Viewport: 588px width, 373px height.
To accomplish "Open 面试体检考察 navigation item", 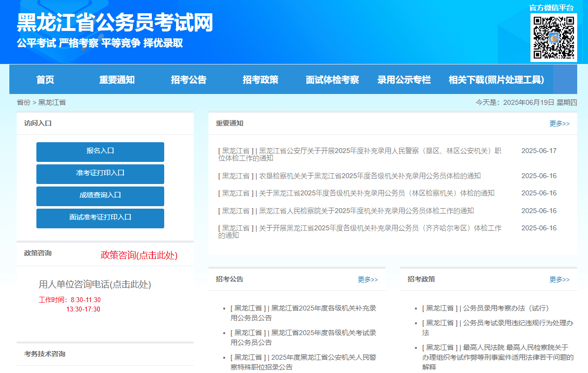I will 332,80.
